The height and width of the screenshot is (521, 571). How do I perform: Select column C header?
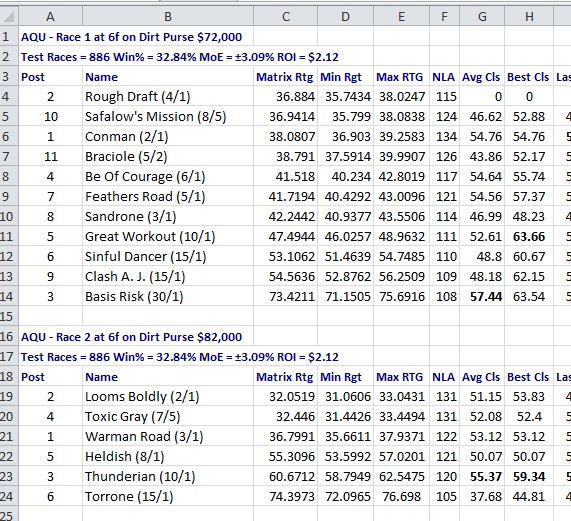[286, 16]
